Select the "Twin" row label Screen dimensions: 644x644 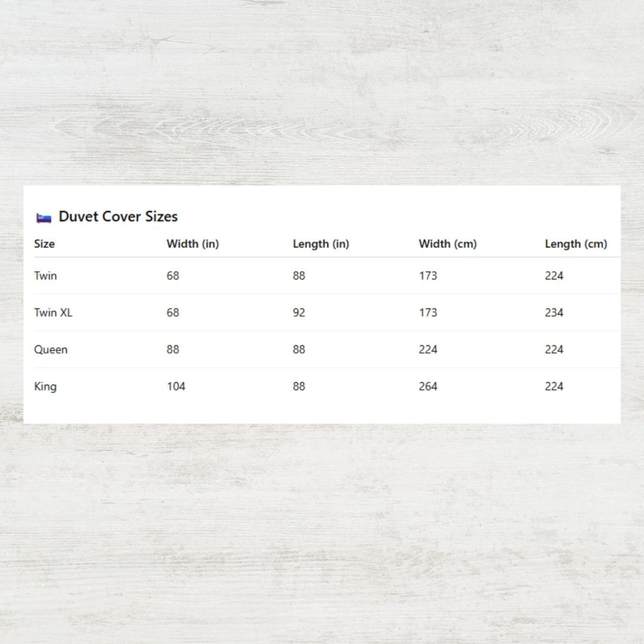click(x=45, y=276)
